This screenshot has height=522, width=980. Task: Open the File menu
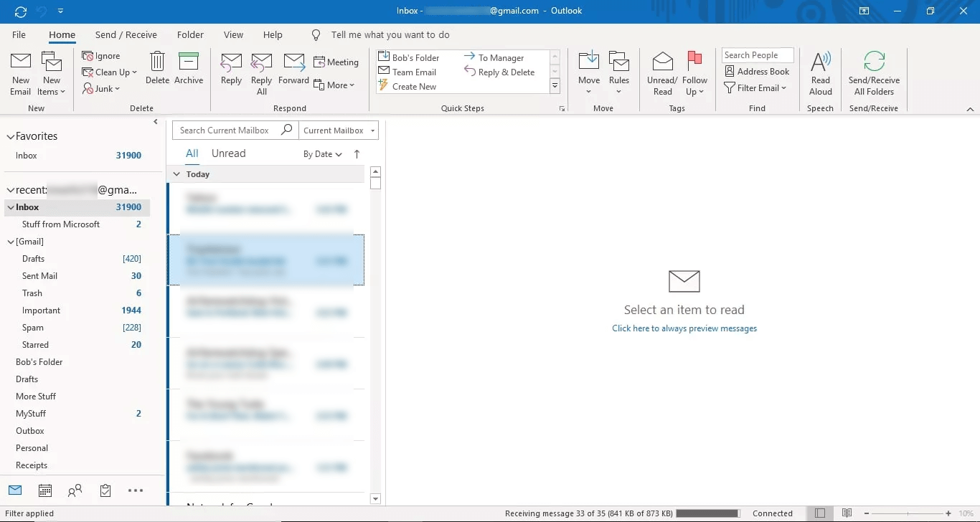(19, 34)
